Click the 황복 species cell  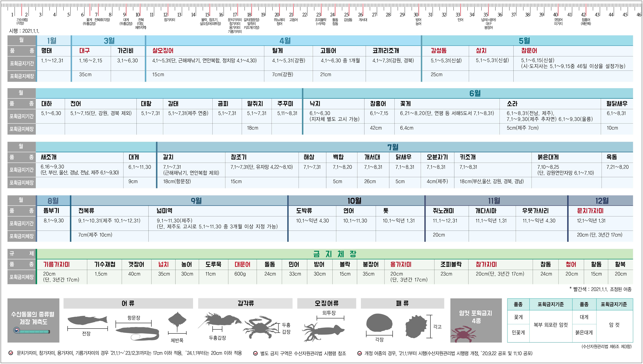[x=620, y=264]
